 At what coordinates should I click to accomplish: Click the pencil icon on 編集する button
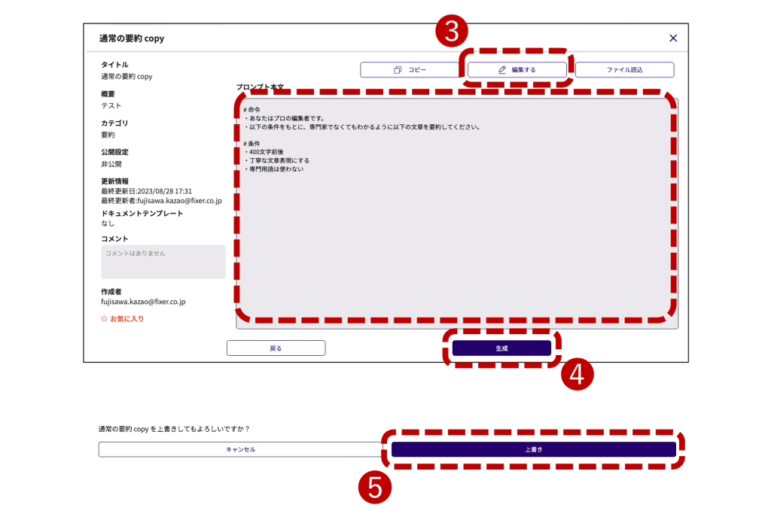coord(501,70)
